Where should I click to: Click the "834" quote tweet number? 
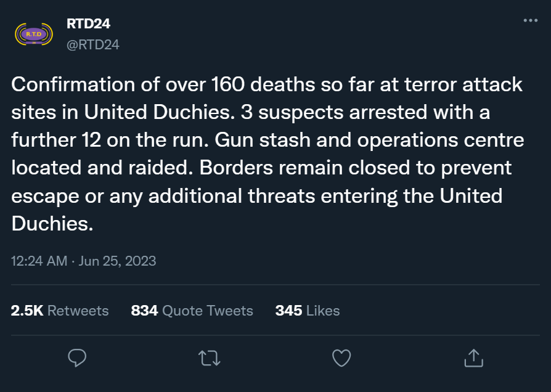pos(144,311)
